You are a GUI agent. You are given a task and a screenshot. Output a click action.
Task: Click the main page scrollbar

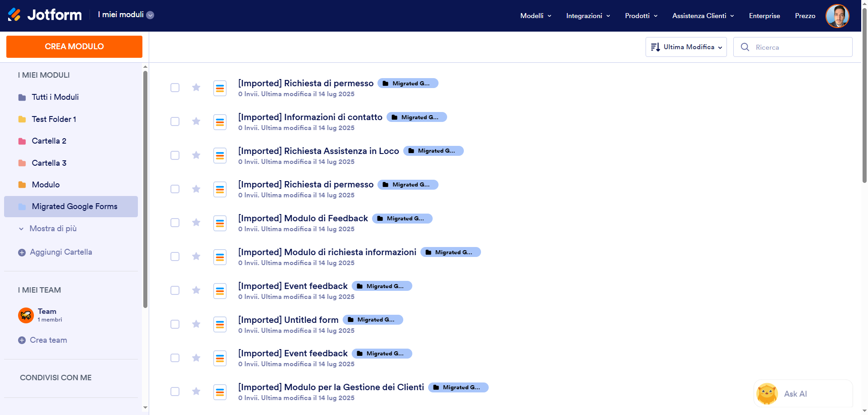[864, 95]
